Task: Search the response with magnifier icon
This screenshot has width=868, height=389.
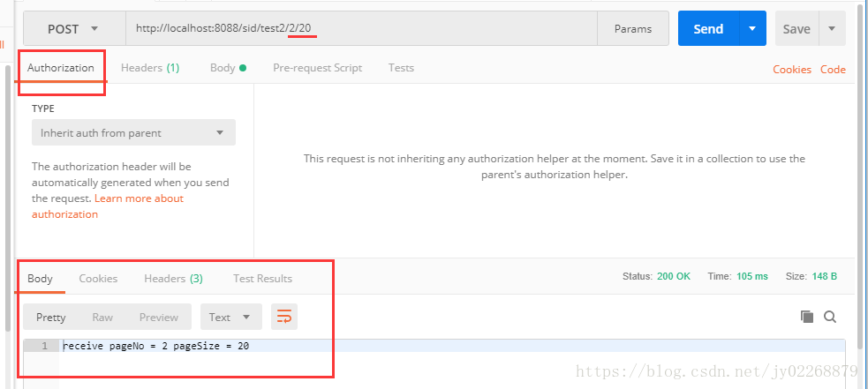Action: [830, 317]
